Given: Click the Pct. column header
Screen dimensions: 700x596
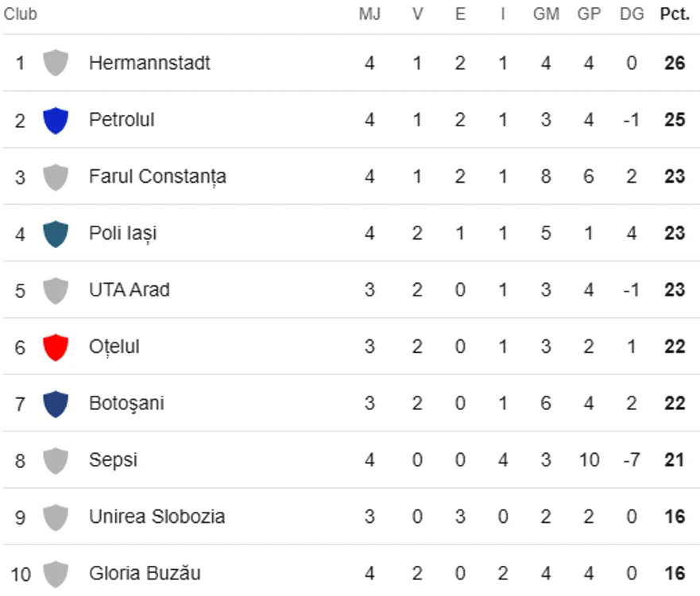Looking at the screenshot, I should (x=675, y=14).
